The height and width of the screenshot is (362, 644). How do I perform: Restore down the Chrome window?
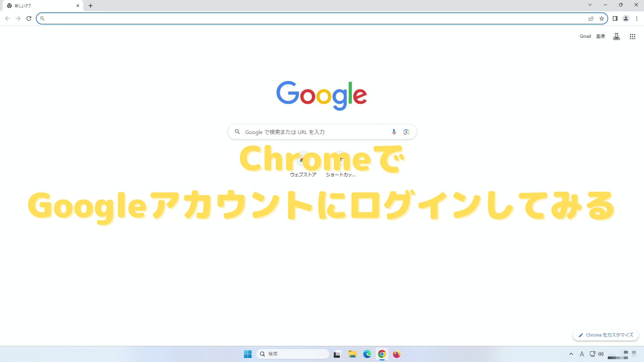(x=621, y=5)
